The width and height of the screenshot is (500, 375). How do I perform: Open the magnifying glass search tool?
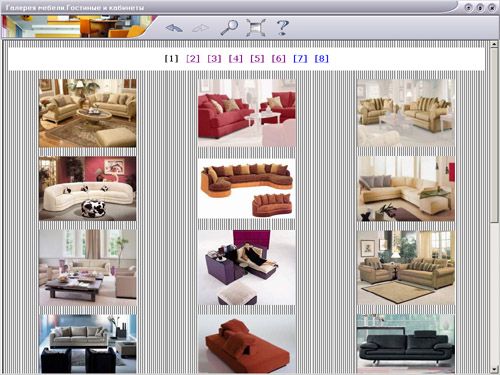(229, 28)
